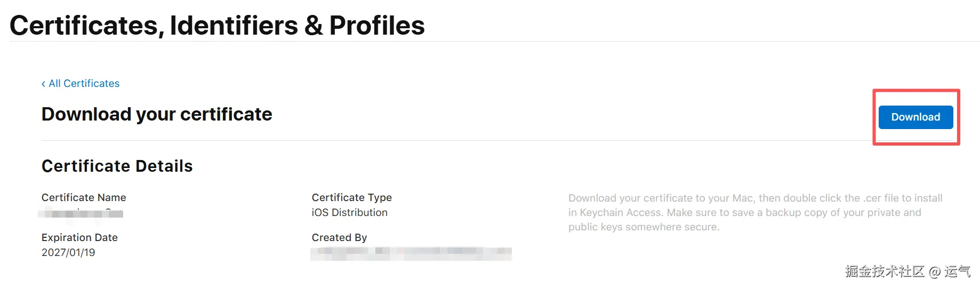Click the Expiration Date label
The image size is (980, 288).
[79, 238]
